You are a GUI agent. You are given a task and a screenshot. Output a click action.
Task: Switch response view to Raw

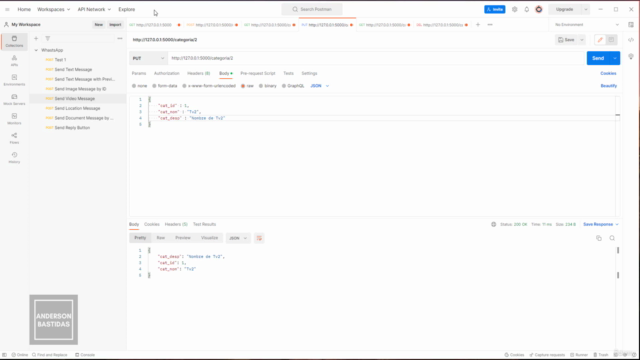pyautogui.click(x=161, y=238)
